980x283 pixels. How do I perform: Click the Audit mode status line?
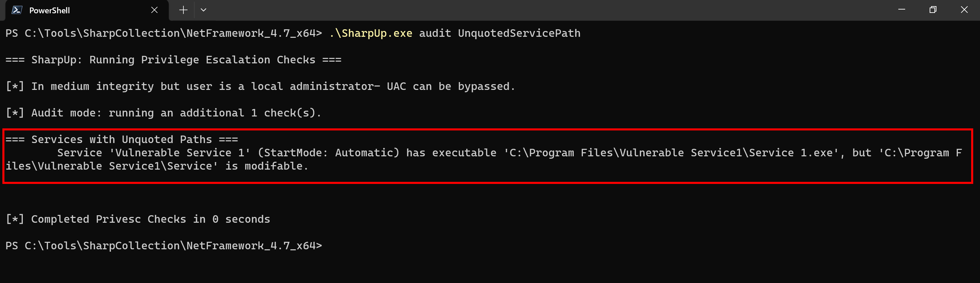pyautogui.click(x=164, y=113)
